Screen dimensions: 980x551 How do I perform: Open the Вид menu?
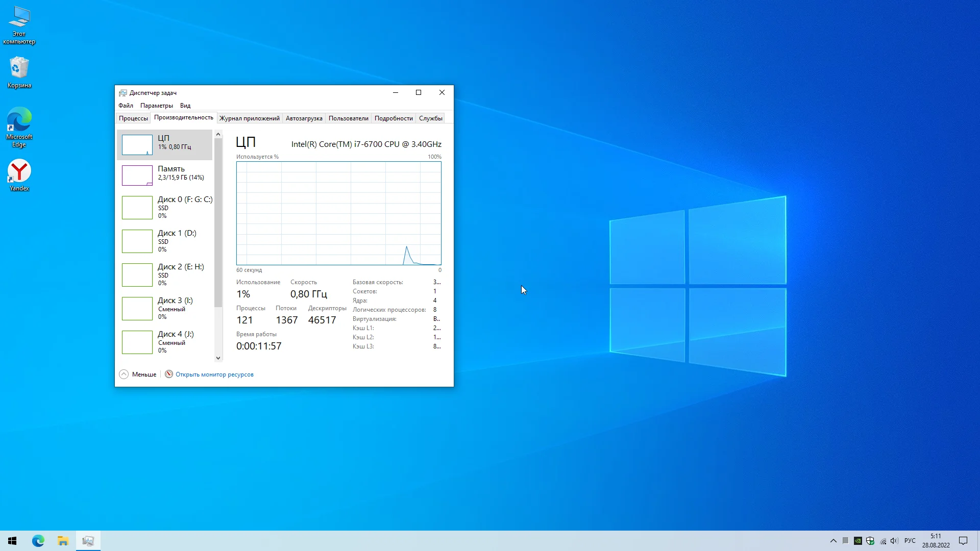click(x=185, y=106)
